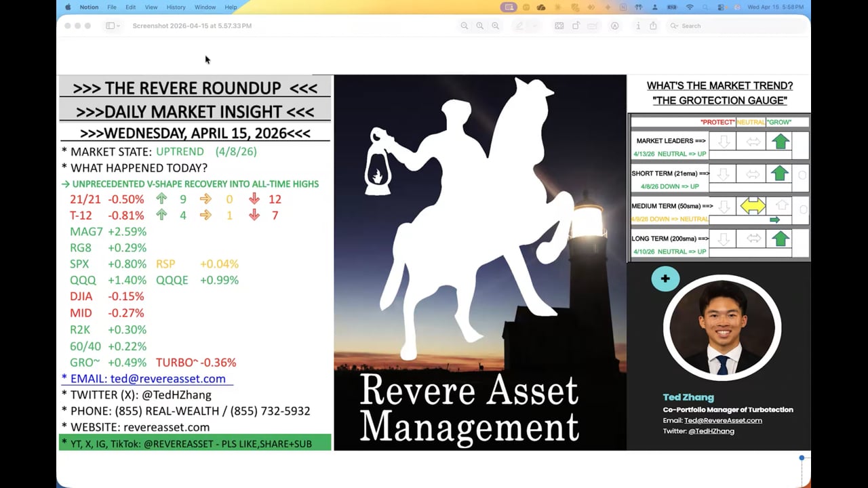Open the View menu

tap(151, 7)
